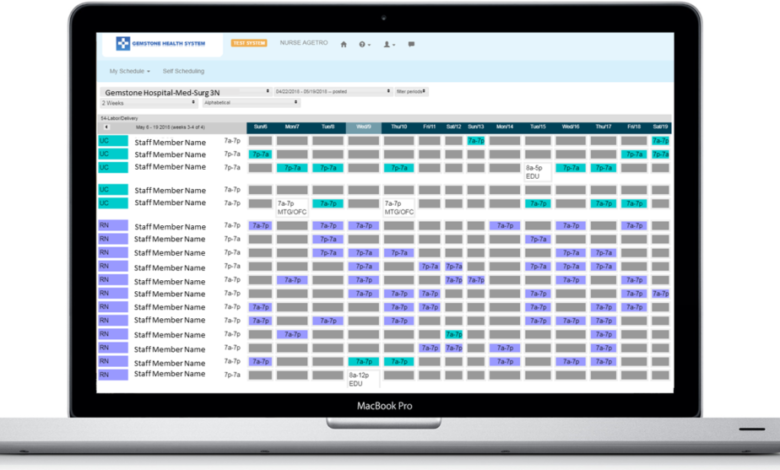The image size is (780, 470).
Task: Open the My Schedule menu
Action: pyautogui.click(x=129, y=71)
